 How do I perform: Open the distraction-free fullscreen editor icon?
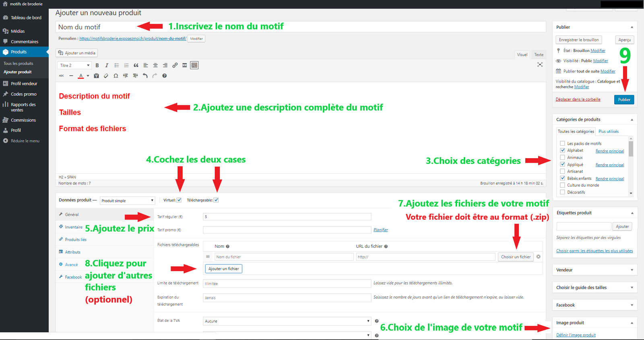pyautogui.click(x=540, y=65)
